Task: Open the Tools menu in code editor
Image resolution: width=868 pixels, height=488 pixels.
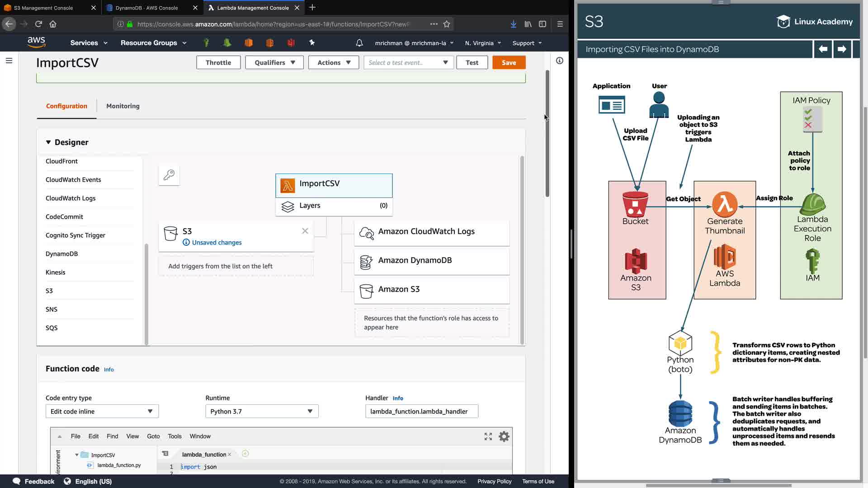Action: tap(175, 436)
